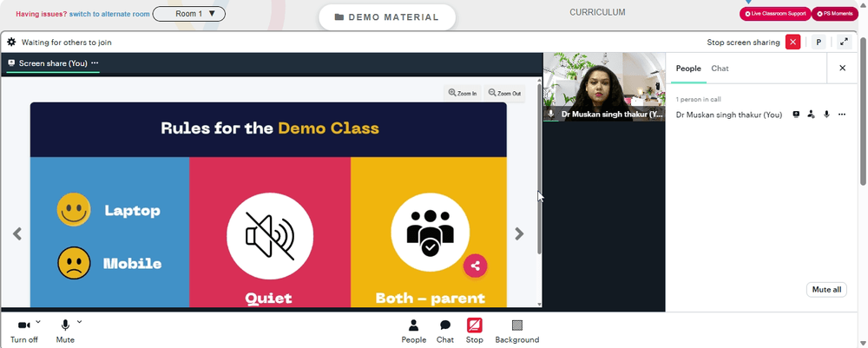Expand the call to fullscreen
The height and width of the screenshot is (348, 868).
click(x=845, y=42)
